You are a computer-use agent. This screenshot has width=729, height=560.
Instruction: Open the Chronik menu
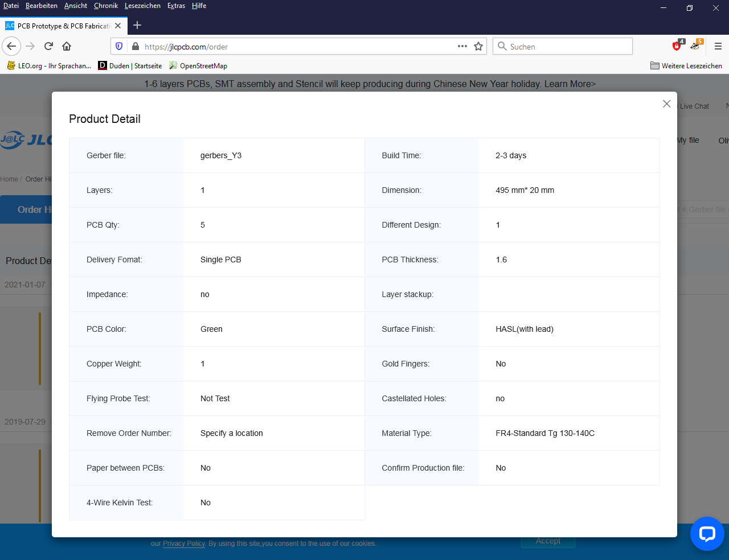click(x=106, y=6)
